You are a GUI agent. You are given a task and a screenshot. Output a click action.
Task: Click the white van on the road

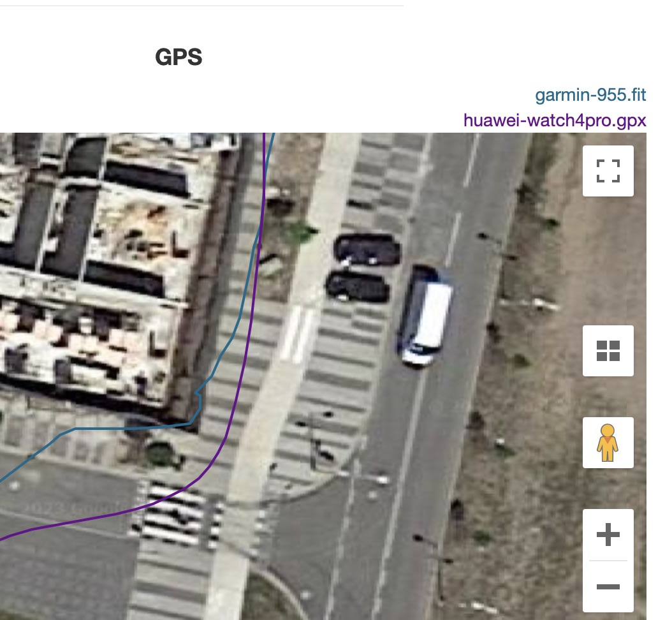pyautogui.click(x=425, y=317)
